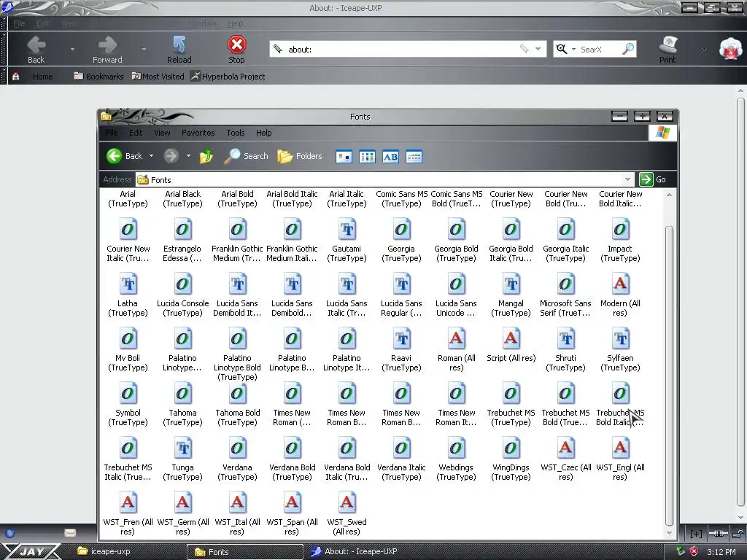Select the Sylfaen (TrueType) font icon
Viewport: 747px width, 560px height.
[620, 339]
